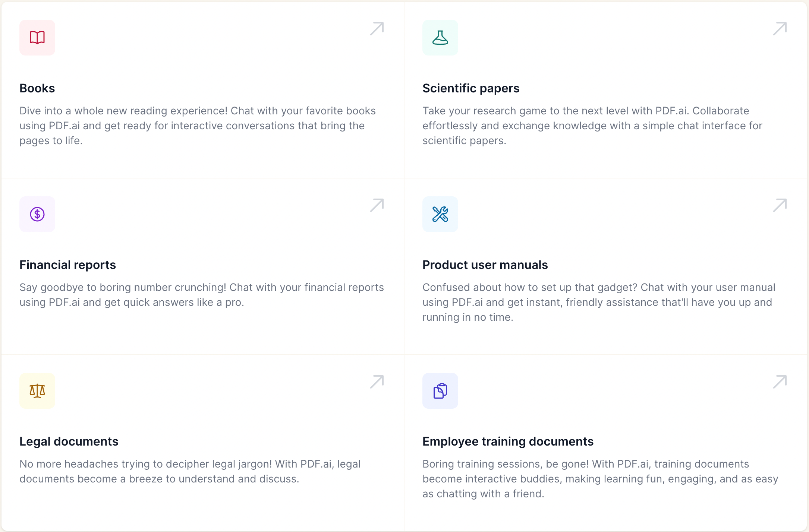Click the Books card description text

pyautogui.click(x=198, y=126)
